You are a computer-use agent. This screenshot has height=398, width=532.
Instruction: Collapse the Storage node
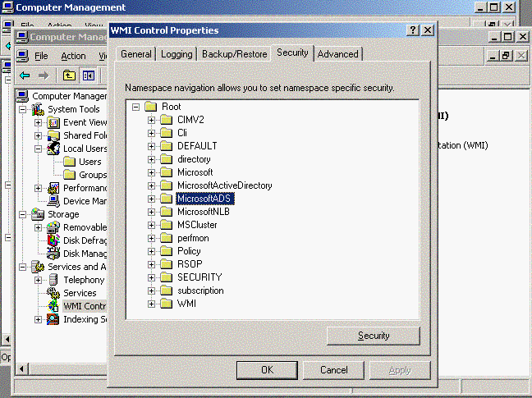pyautogui.click(x=22, y=215)
